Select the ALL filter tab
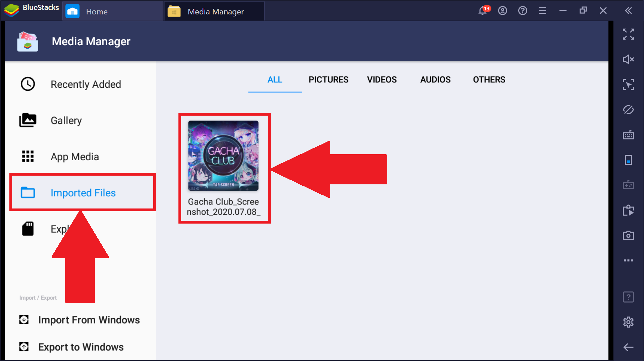The width and height of the screenshot is (644, 361). click(275, 80)
